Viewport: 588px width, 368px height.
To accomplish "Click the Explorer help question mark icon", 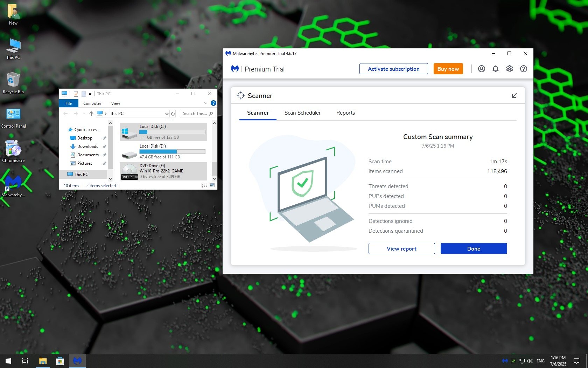I will [x=213, y=103].
